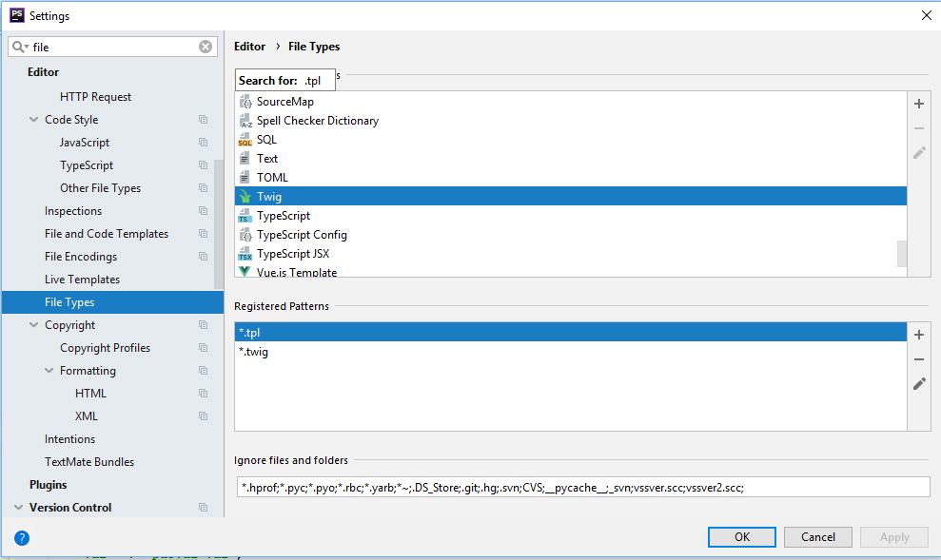This screenshot has width=941, height=560.
Task: Click the Ignore files and folders field
Action: pyautogui.click(x=581, y=487)
